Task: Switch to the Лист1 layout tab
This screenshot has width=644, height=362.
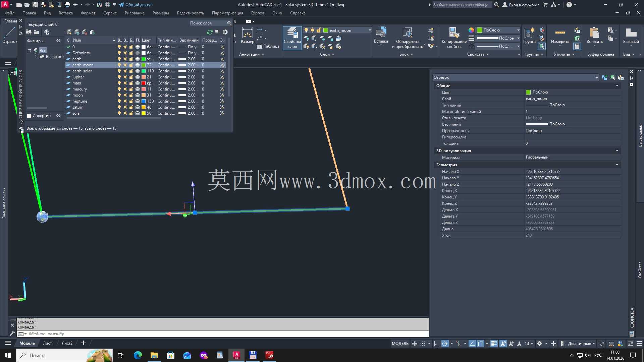Action: pyautogui.click(x=48, y=343)
